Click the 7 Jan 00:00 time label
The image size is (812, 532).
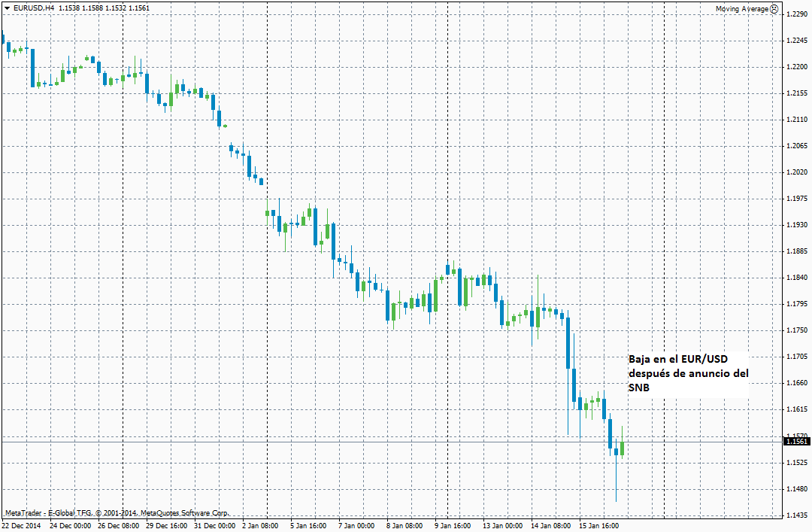pos(357,526)
